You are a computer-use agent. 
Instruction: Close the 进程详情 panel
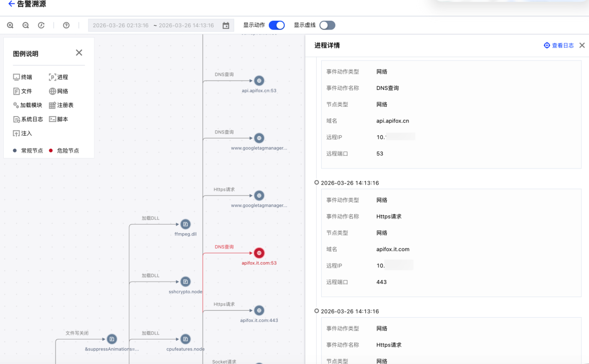(x=582, y=45)
